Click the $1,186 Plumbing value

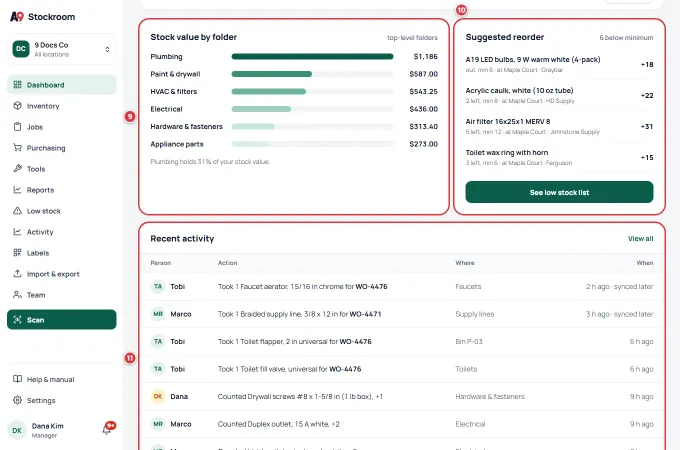[425, 56]
